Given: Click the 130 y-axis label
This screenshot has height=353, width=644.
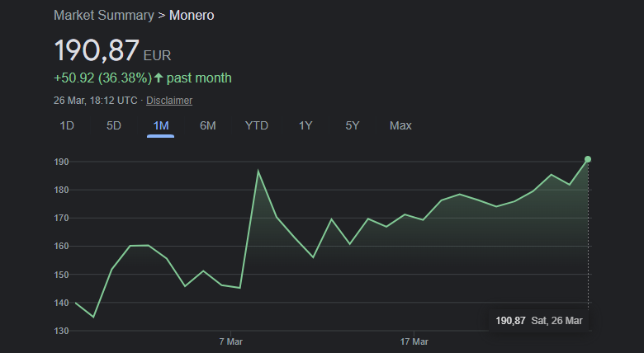Looking at the screenshot, I should pyautogui.click(x=61, y=331).
